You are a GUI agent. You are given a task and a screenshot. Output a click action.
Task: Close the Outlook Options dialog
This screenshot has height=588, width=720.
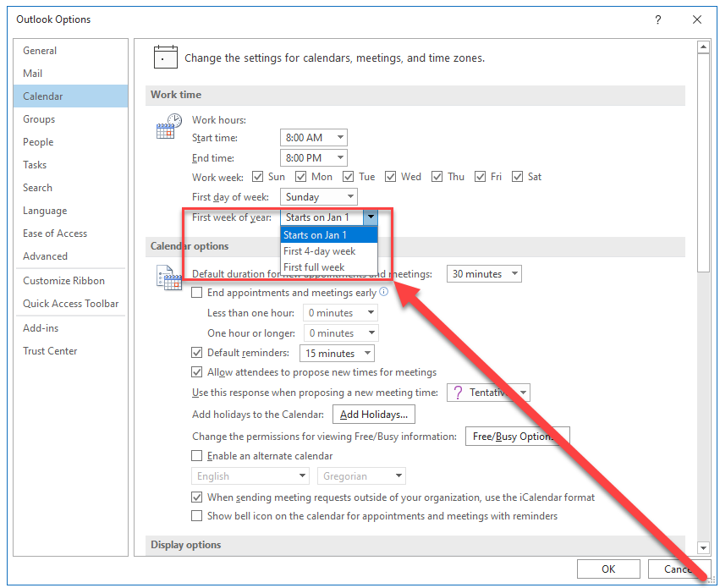tap(697, 19)
